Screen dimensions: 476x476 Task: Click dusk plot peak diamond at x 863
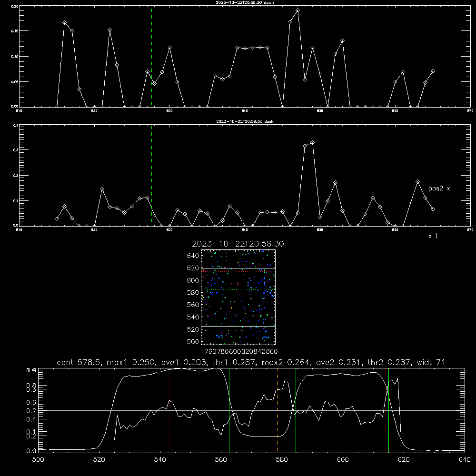[x=418, y=181]
